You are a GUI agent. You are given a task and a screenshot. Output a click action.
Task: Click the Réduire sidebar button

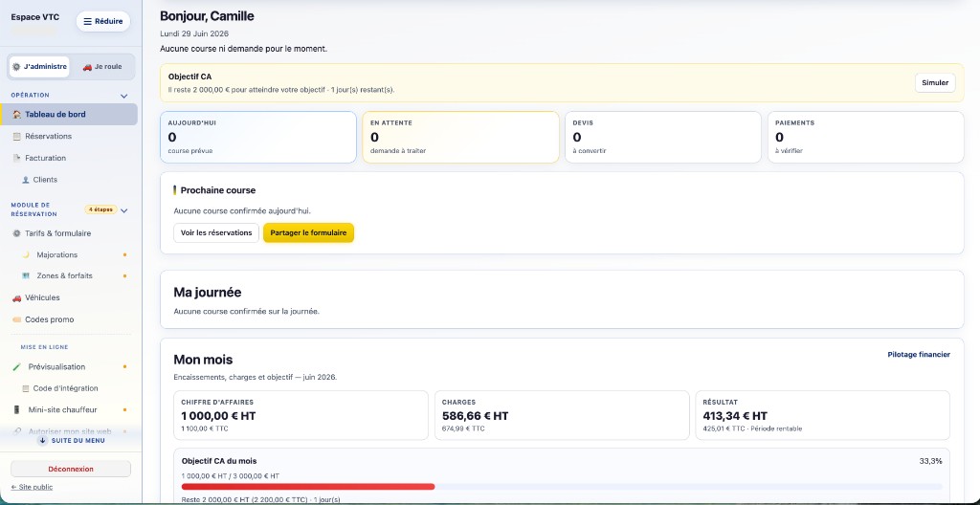coord(103,21)
